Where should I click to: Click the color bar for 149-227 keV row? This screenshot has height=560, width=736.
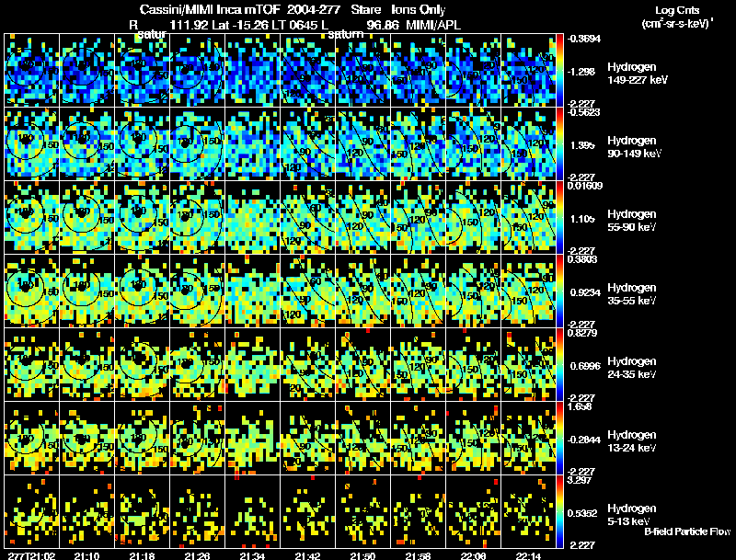click(559, 71)
